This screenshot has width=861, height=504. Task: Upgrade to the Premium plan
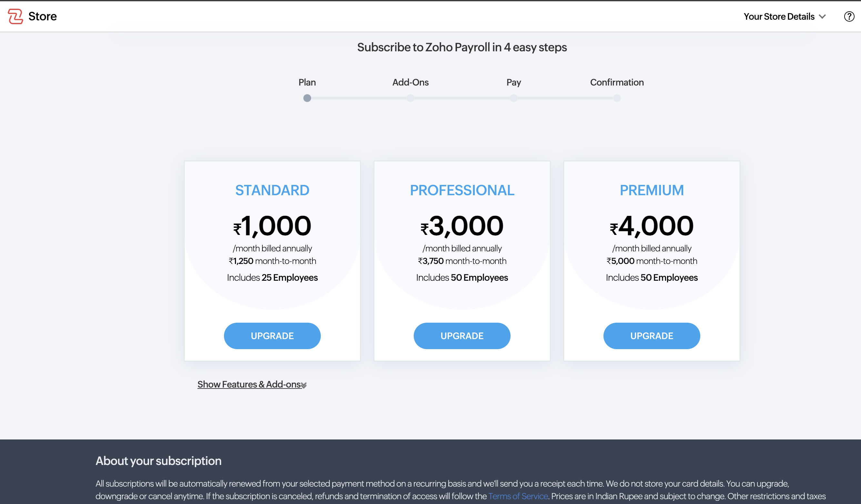tap(651, 336)
